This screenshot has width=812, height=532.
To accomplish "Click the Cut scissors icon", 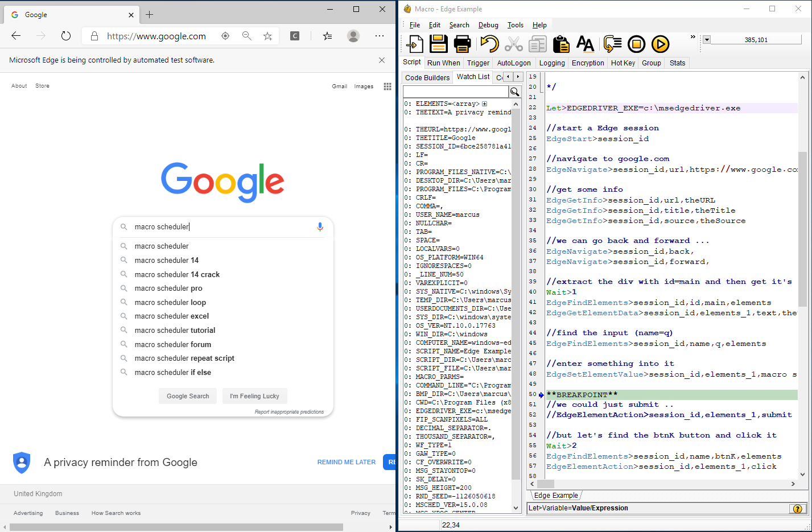I will pyautogui.click(x=513, y=44).
